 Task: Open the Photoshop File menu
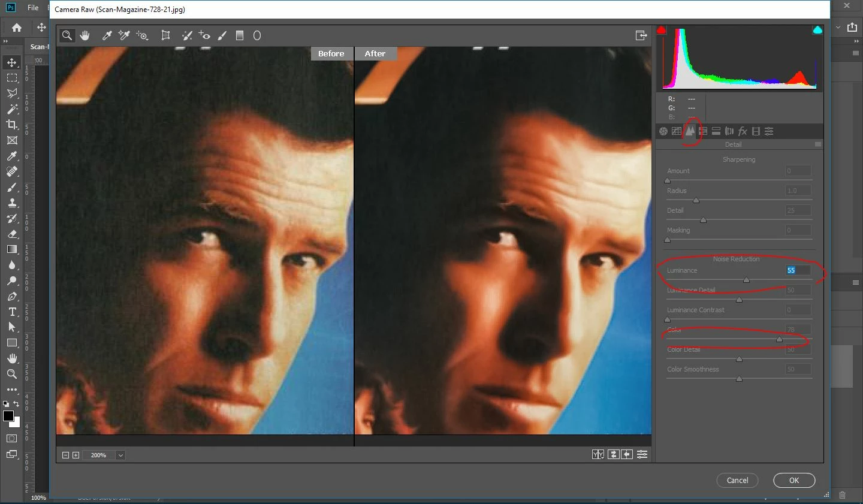(33, 8)
